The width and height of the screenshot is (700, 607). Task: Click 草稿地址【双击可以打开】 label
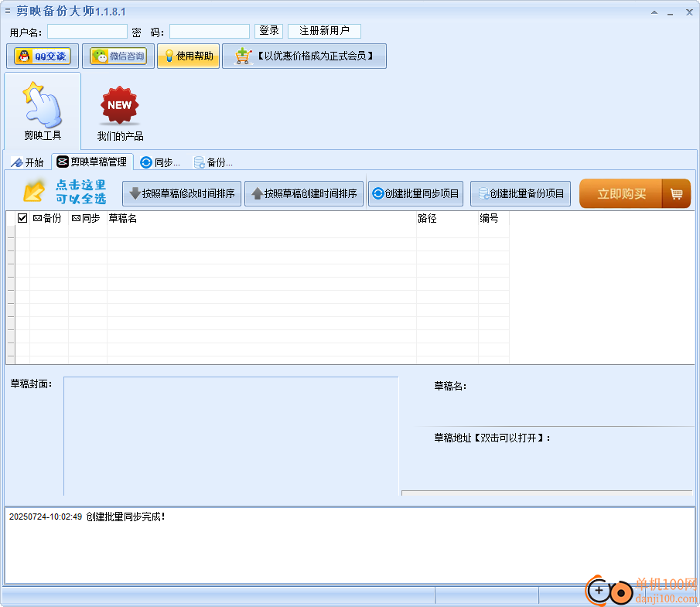[491, 438]
